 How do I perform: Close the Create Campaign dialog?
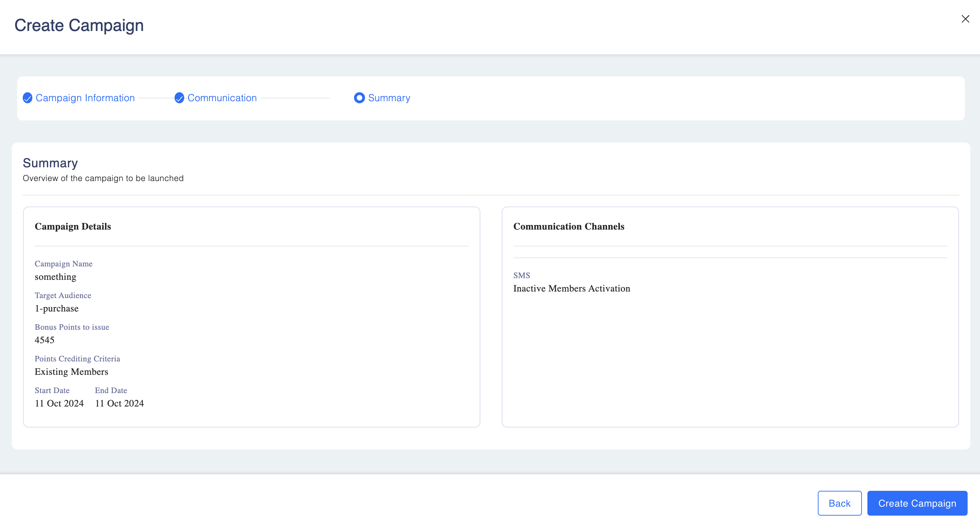pyautogui.click(x=965, y=19)
